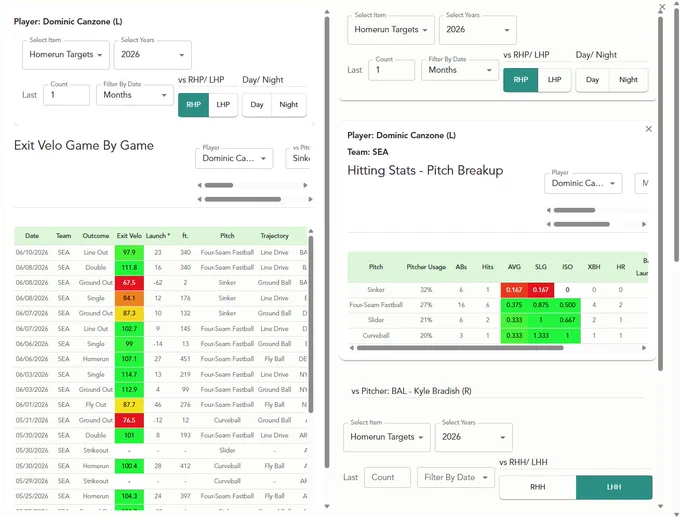Open right panel Months filter dropdown
The width and height of the screenshot is (680, 517).
[460, 70]
